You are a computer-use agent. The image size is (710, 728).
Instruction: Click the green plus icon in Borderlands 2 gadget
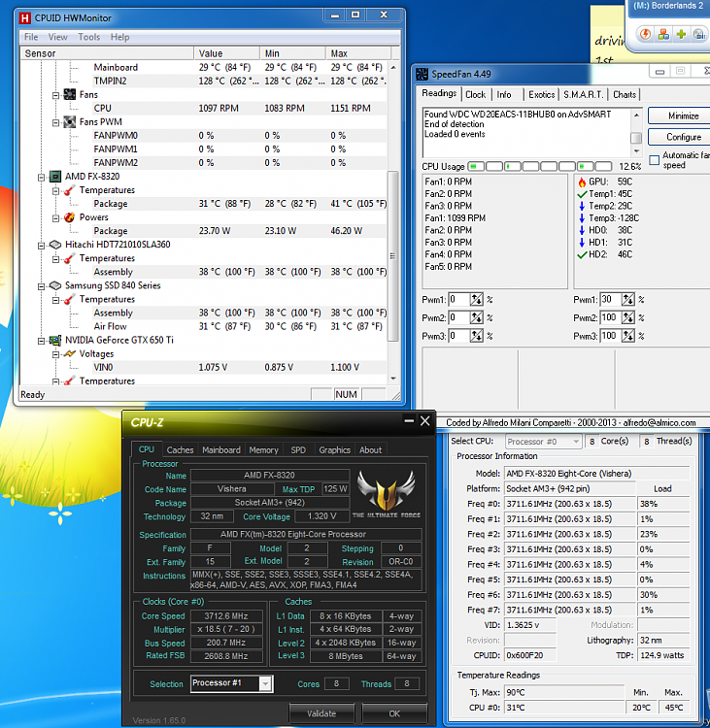(x=681, y=34)
